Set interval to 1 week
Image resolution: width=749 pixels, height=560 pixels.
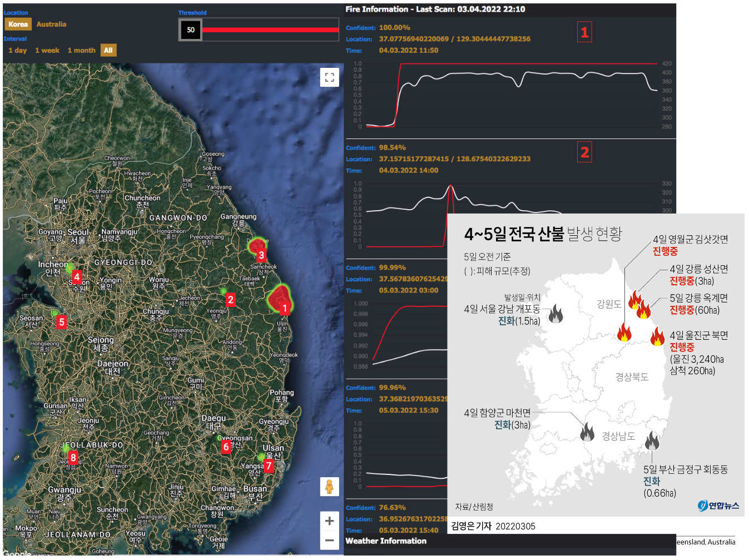point(47,51)
